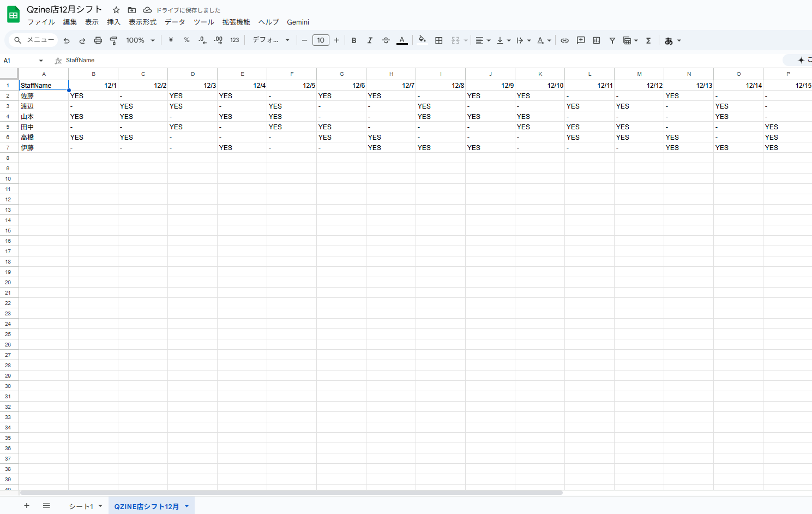Star the Qzine店12月シフト document

(116, 10)
